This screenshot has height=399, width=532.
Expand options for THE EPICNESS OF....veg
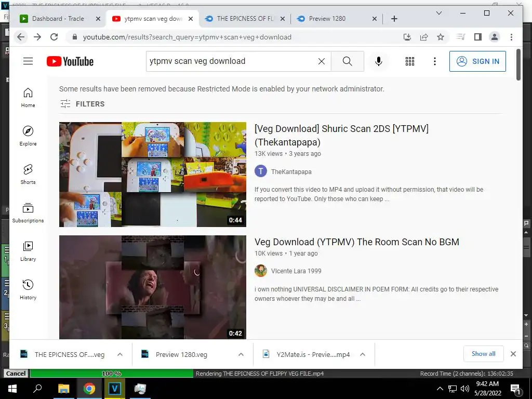click(x=120, y=354)
